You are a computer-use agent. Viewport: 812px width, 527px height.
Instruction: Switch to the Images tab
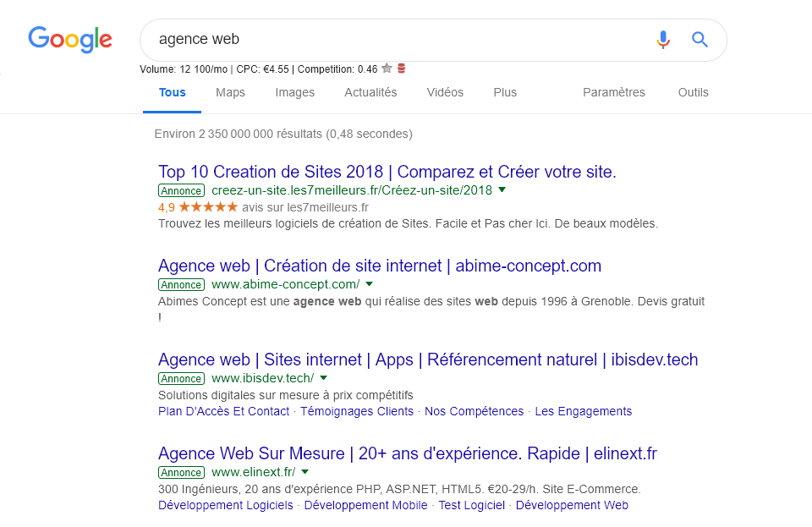tap(294, 92)
